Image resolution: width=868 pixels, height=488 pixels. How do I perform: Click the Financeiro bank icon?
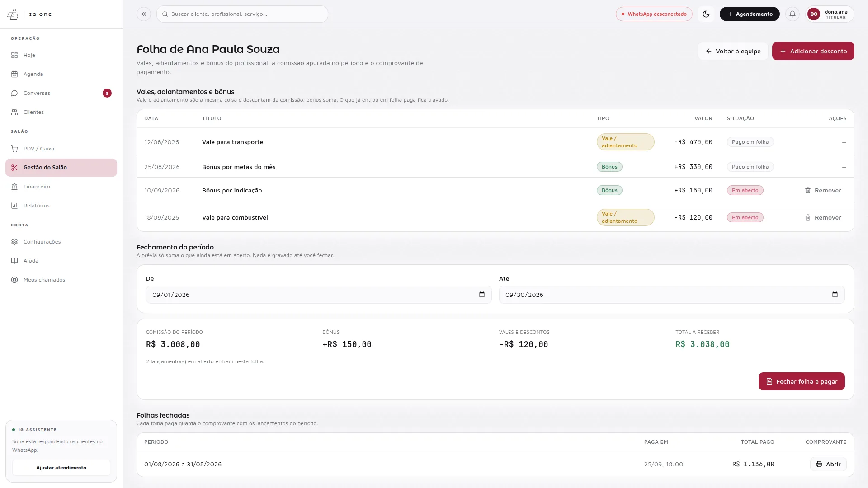pyautogui.click(x=14, y=187)
